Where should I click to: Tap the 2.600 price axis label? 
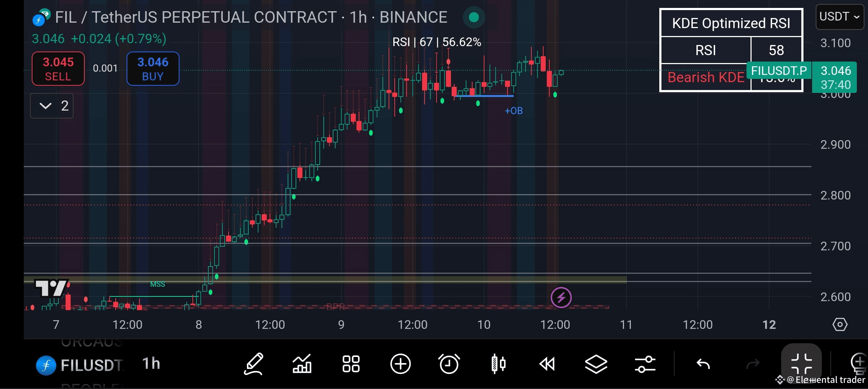pos(835,297)
